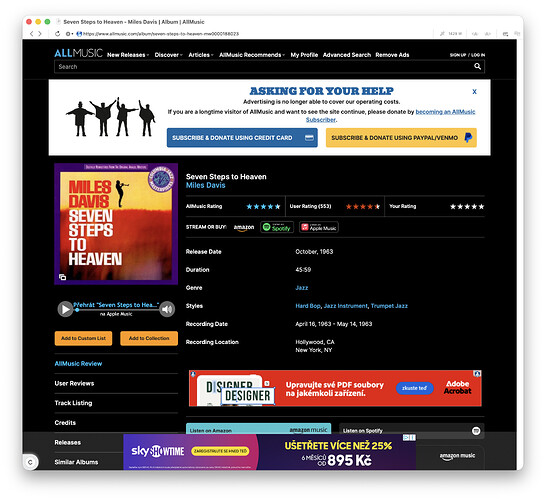This screenshot has height=500, width=546.
Task: Click the audio player progress slider
Action: [x=117, y=310]
